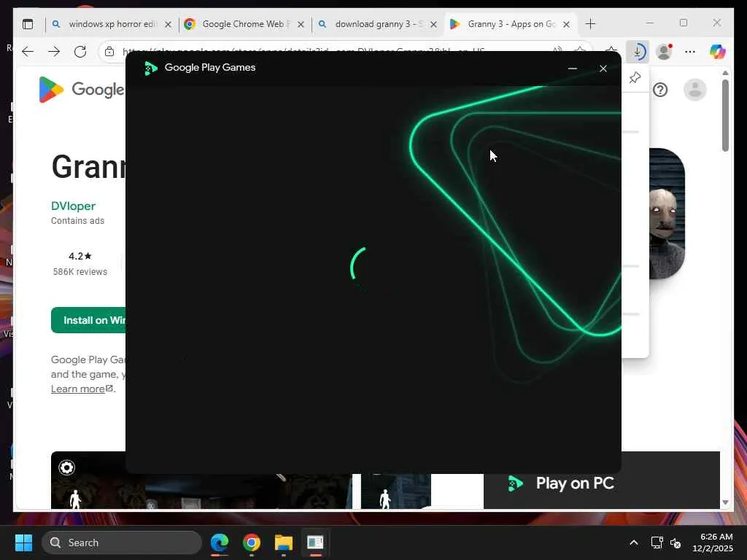The height and width of the screenshot is (560, 747).
Task: Refresh the current page
Action: (80, 52)
